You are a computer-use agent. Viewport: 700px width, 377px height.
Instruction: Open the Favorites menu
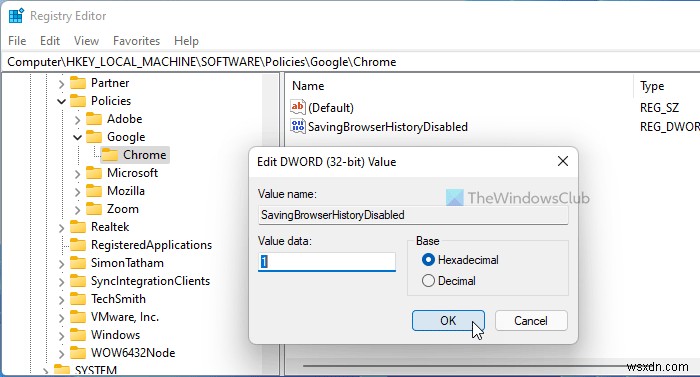point(136,41)
